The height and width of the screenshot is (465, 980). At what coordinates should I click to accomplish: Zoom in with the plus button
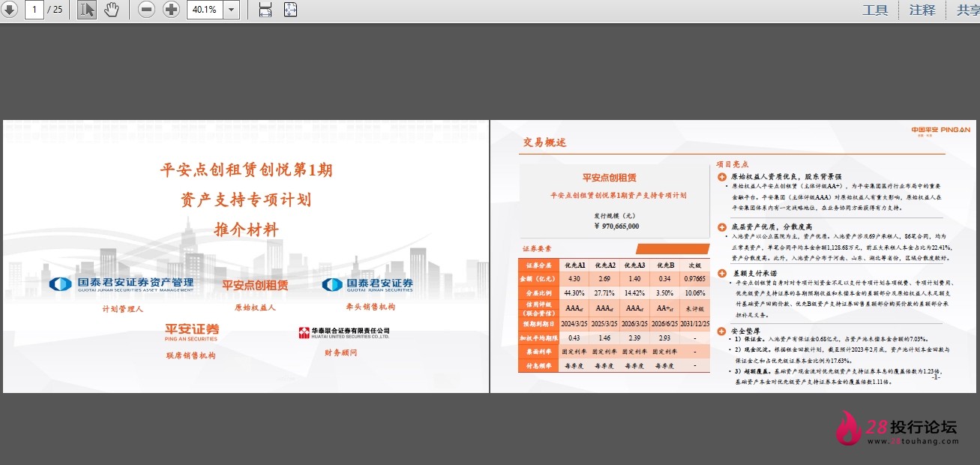coord(172,10)
